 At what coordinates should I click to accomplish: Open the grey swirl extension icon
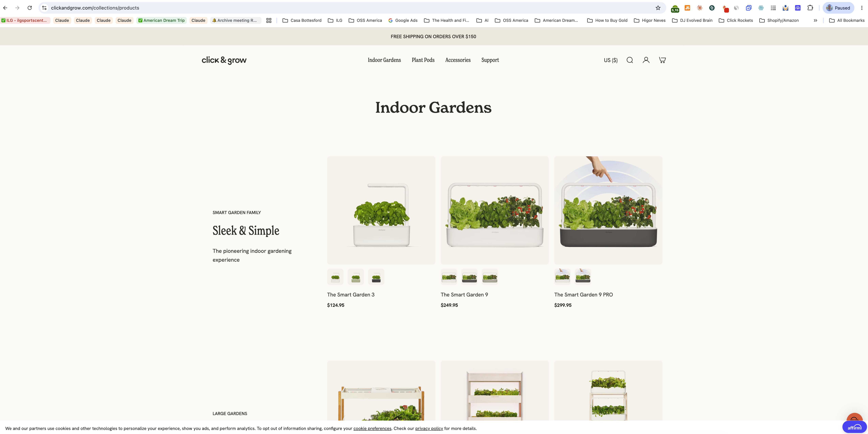[x=736, y=8]
